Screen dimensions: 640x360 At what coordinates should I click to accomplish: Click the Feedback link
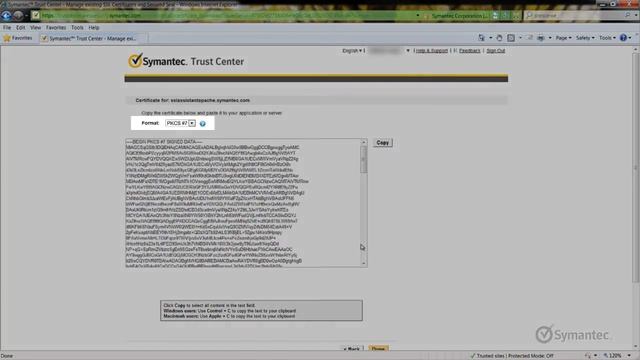pyautogui.click(x=469, y=51)
